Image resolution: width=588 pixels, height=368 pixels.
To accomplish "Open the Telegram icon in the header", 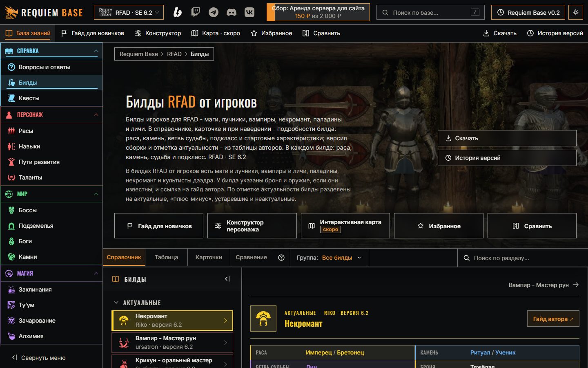I will (214, 12).
